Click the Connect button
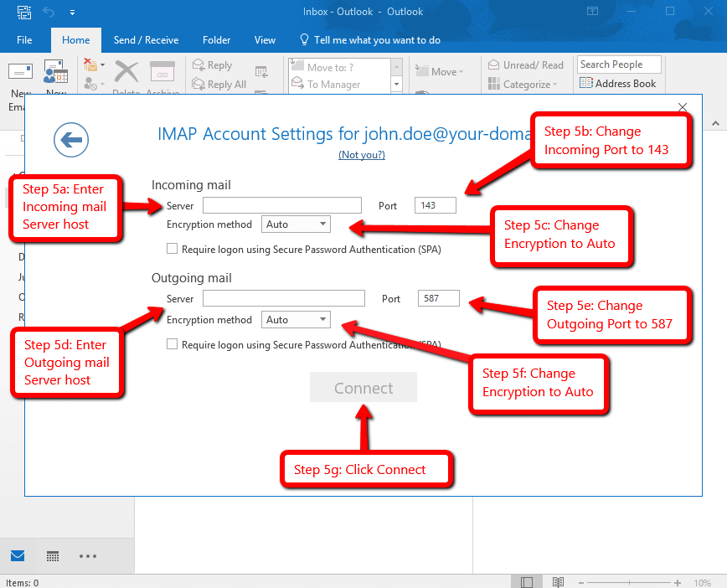 click(x=363, y=387)
